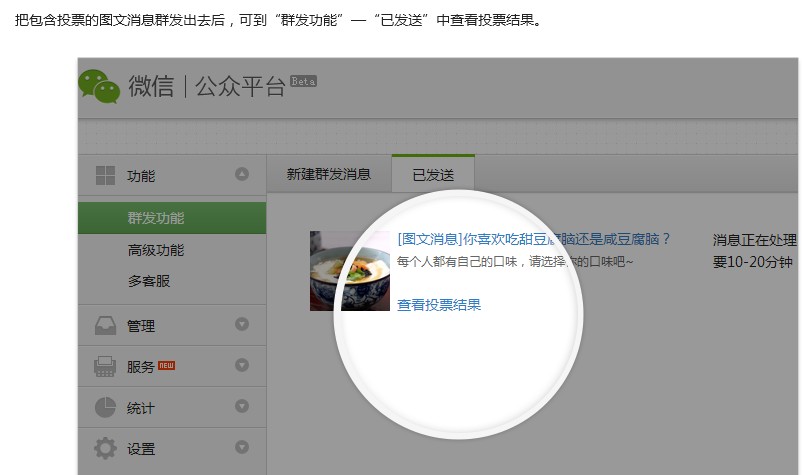
Task: Click the 管理 inbox tray icon
Action: [x=105, y=326]
